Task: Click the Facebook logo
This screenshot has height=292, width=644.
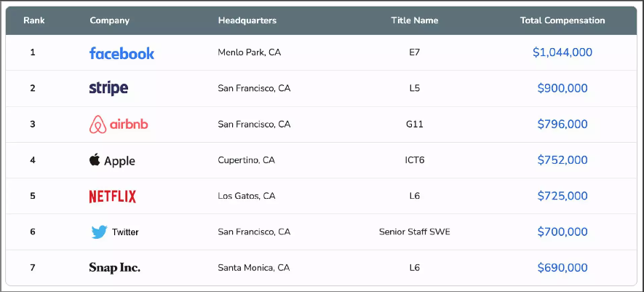Action: point(122,53)
